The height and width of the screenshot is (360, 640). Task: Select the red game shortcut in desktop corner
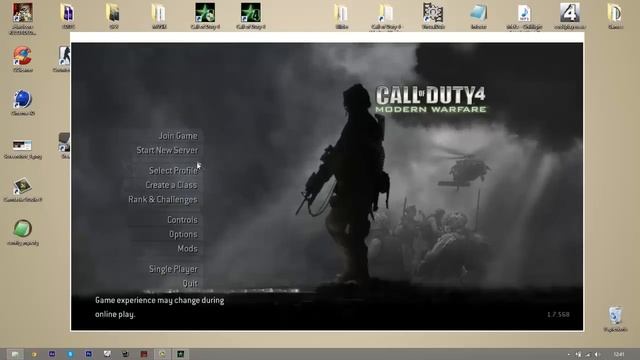point(22,18)
